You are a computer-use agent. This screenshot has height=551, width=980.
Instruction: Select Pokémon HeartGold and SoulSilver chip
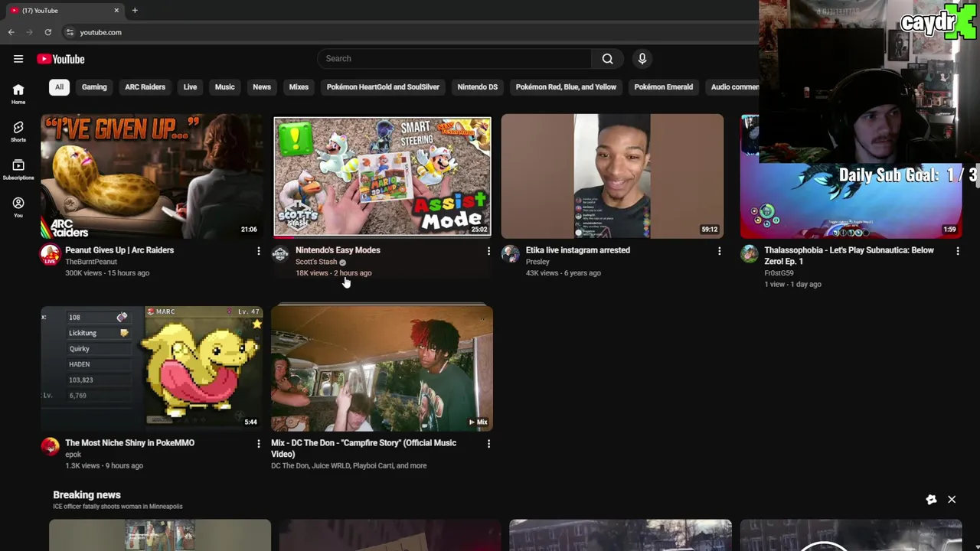(x=383, y=87)
